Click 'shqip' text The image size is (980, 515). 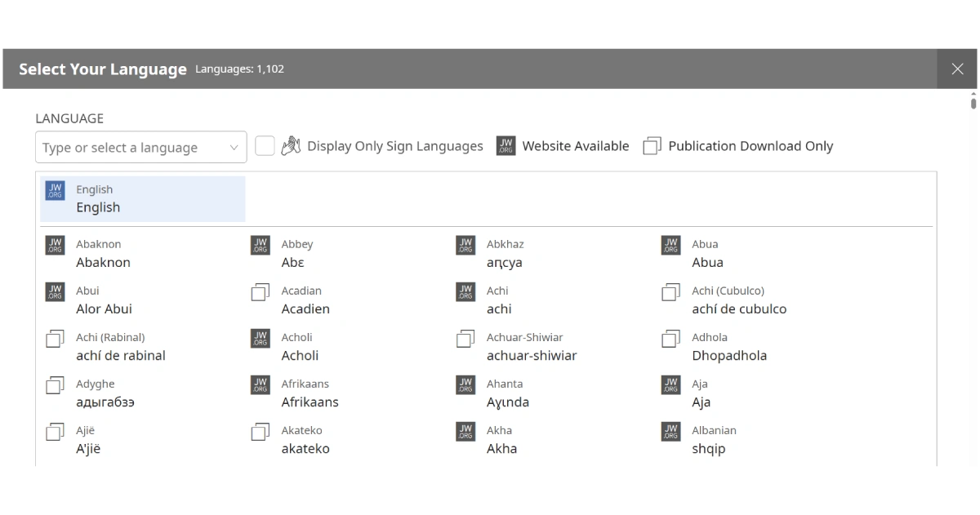(708, 449)
